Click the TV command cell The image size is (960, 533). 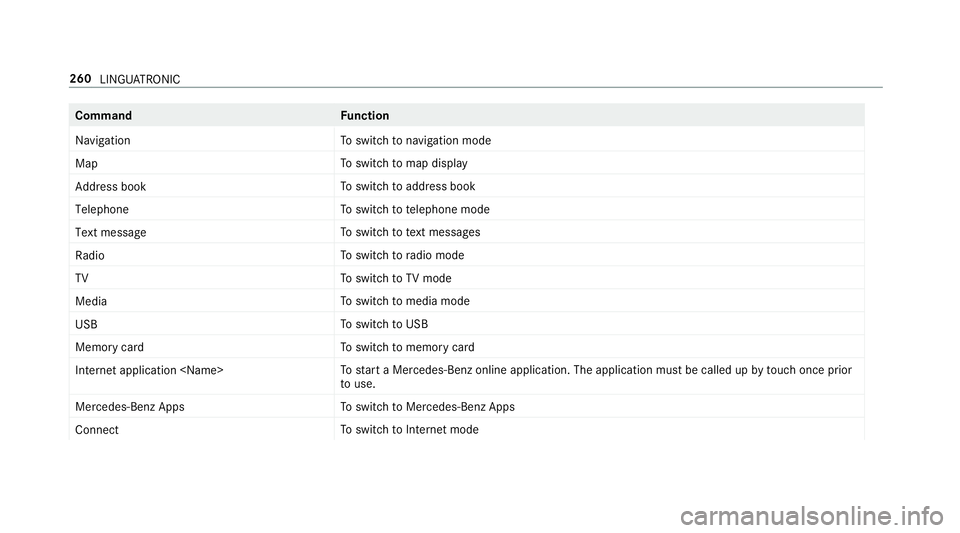[x=82, y=278]
